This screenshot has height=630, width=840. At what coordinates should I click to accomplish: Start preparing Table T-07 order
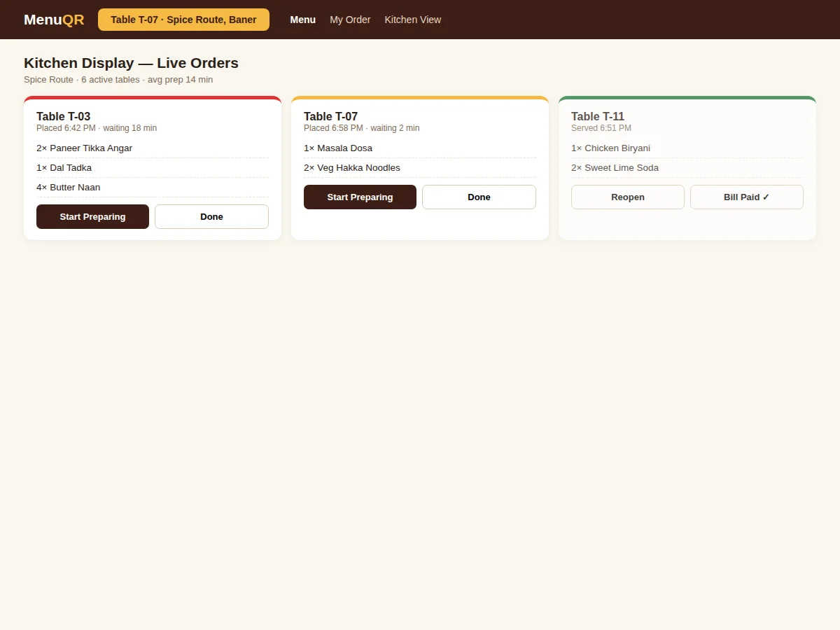point(360,197)
